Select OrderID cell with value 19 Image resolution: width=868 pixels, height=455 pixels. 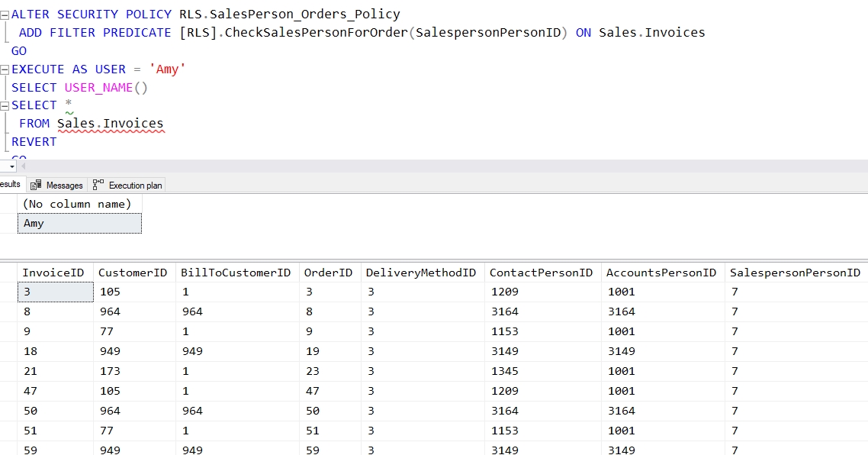pos(330,351)
